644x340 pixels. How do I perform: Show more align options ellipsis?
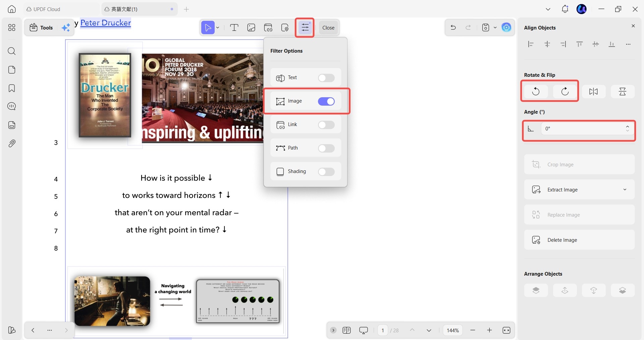tap(628, 44)
